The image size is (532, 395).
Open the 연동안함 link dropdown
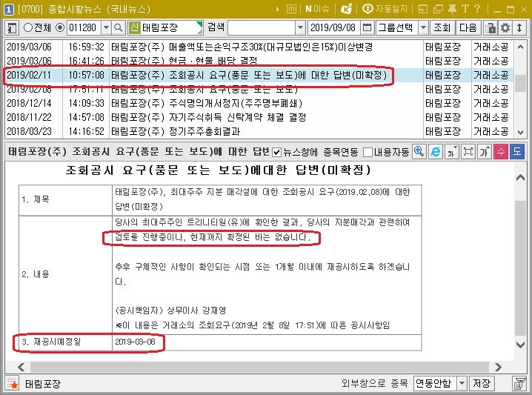click(x=440, y=383)
